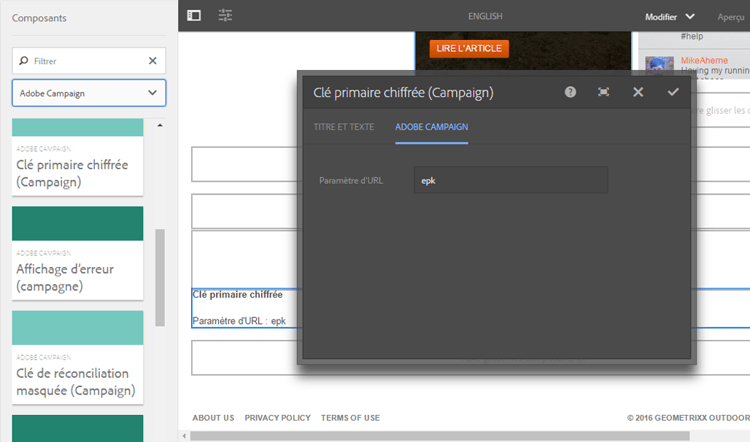Viewport: 750px width, 442px height.
Task: Open the Terms of Use link
Action: click(350, 418)
